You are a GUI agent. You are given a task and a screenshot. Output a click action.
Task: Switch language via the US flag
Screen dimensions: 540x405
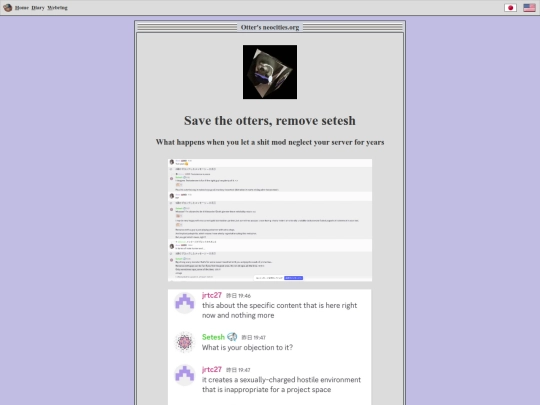[x=529, y=8]
